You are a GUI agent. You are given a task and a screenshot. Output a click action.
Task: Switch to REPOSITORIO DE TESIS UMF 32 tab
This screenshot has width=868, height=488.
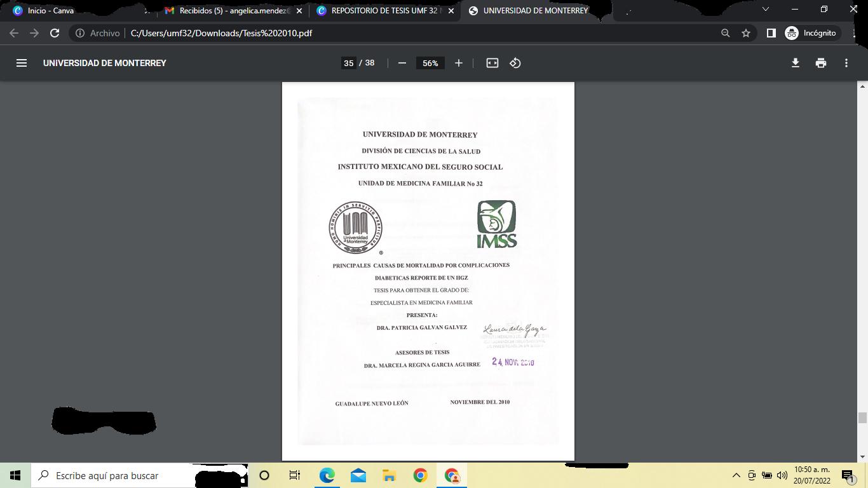[384, 10]
